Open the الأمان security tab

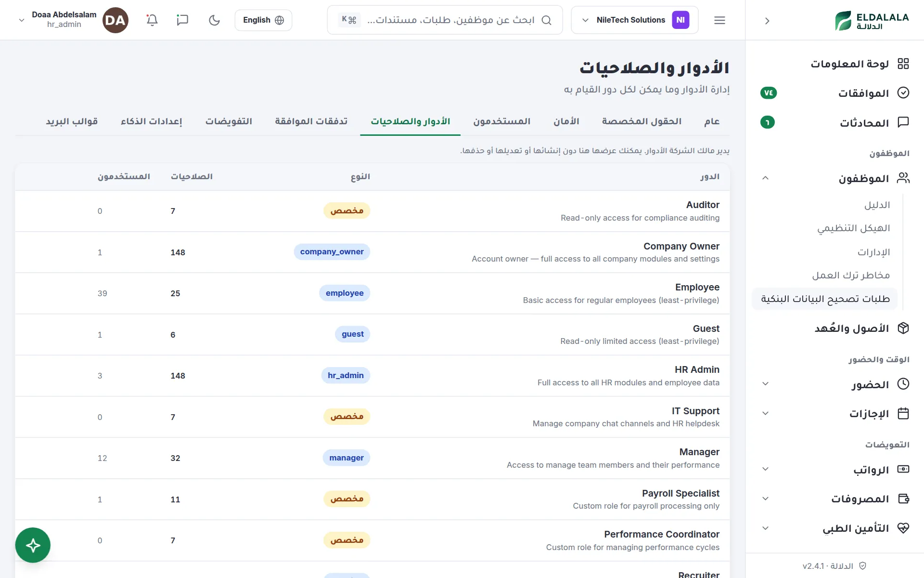point(566,121)
